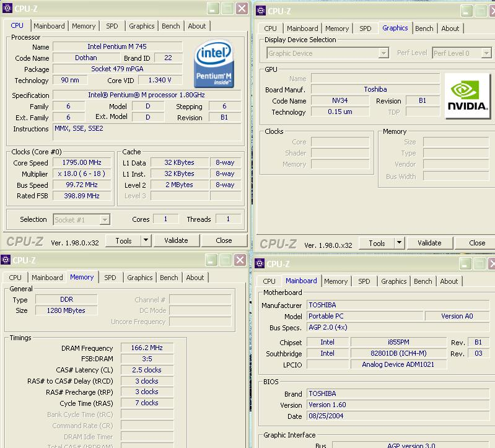Open Graphics tab in CPU window
Image resolution: width=495 pixels, height=448 pixels.
coord(141,26)
